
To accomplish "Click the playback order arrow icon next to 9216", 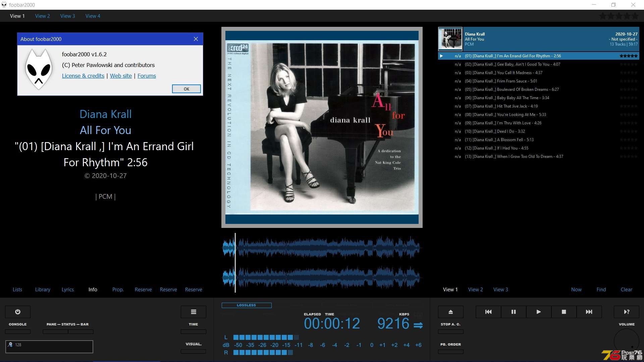I will (x=418, y=325).
